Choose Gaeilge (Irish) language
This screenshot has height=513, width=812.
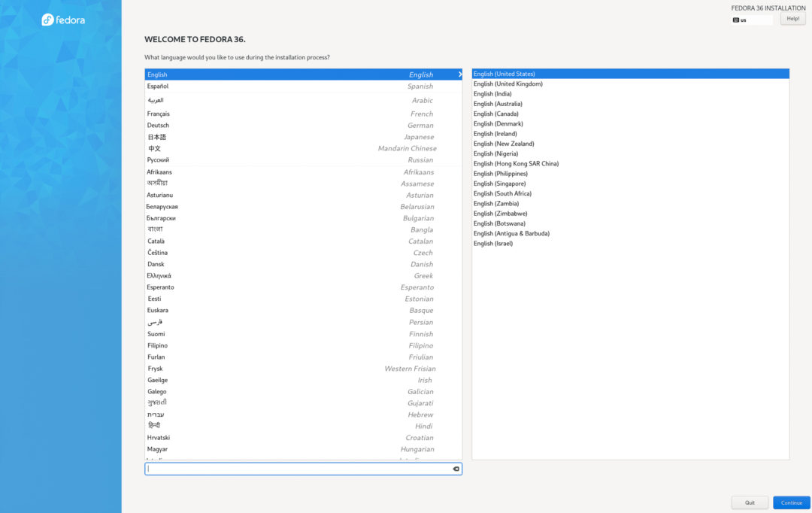tap(304, 381)
